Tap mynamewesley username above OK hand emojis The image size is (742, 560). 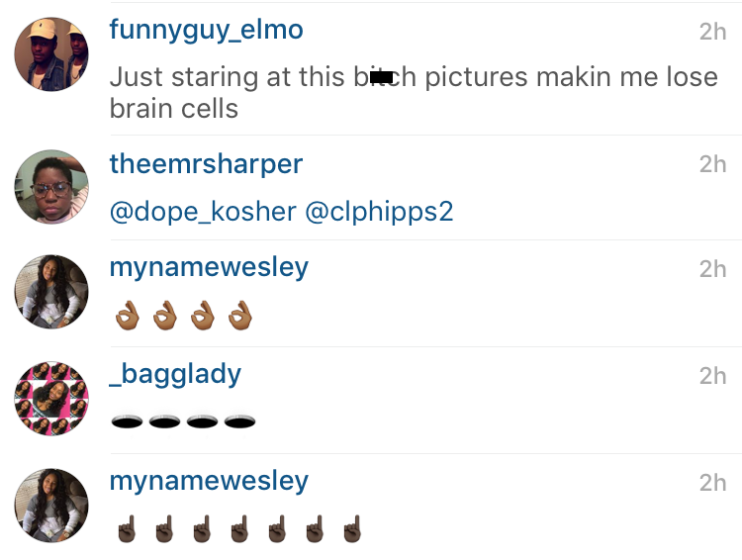pos(209,268)
